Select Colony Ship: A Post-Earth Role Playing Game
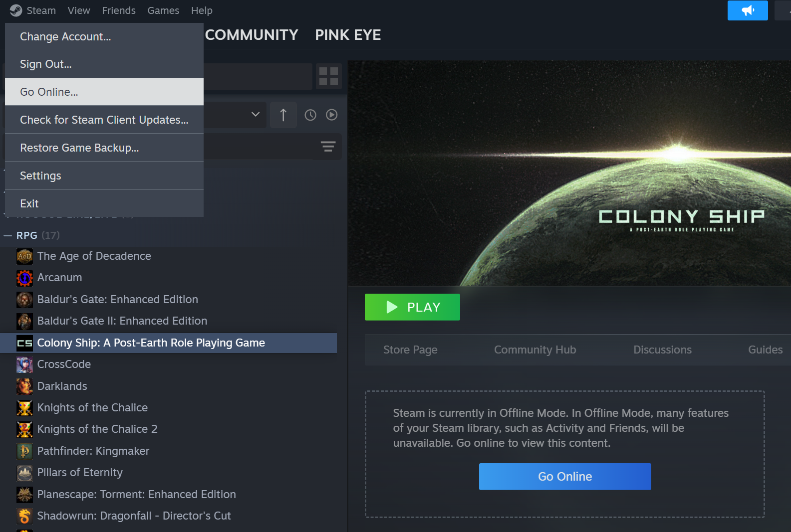The image size is (791, 532). (x=151, y=343)
